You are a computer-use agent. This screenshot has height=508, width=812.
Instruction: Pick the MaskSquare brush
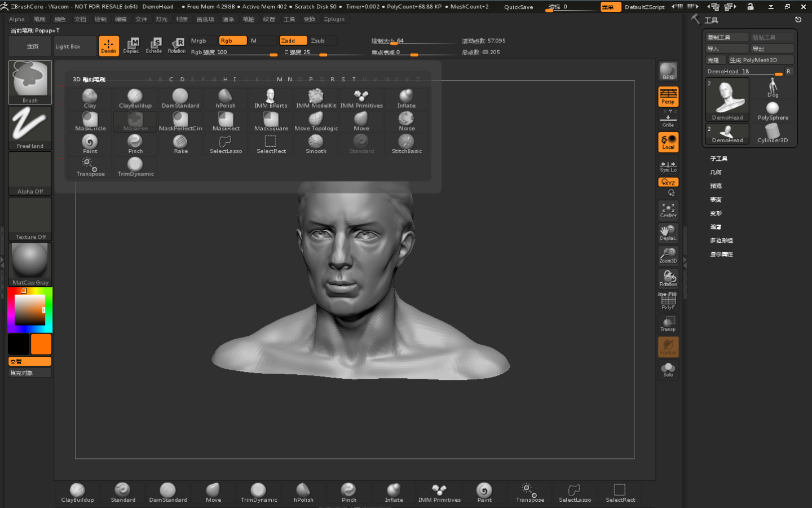pyautogui.click(x=271, y=121)
